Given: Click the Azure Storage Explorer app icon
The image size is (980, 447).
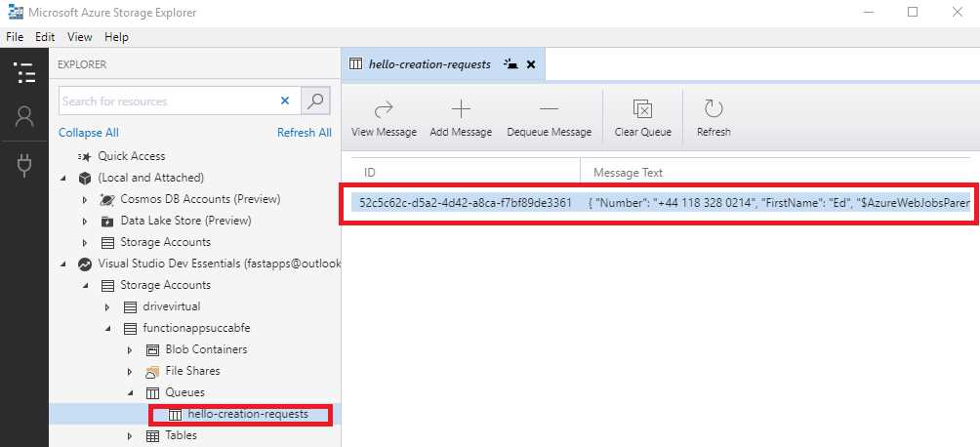Looking at the screenshot, I should 15,12.
